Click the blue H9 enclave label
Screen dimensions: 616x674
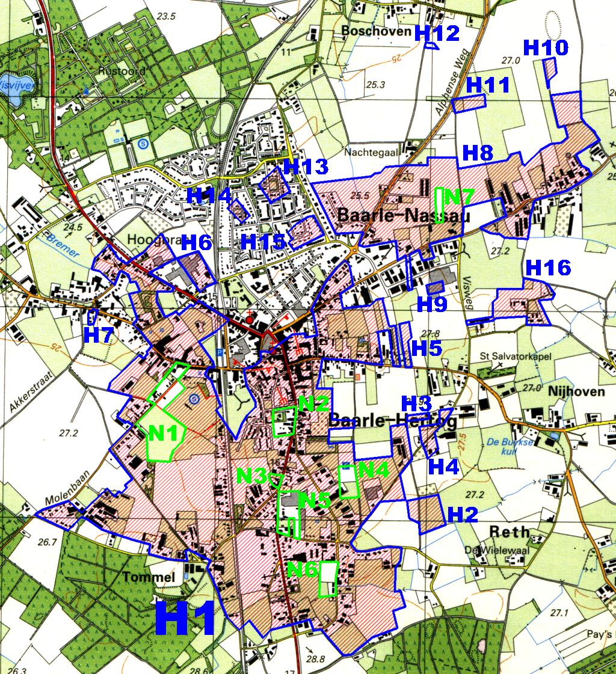(x=433, y=304)
